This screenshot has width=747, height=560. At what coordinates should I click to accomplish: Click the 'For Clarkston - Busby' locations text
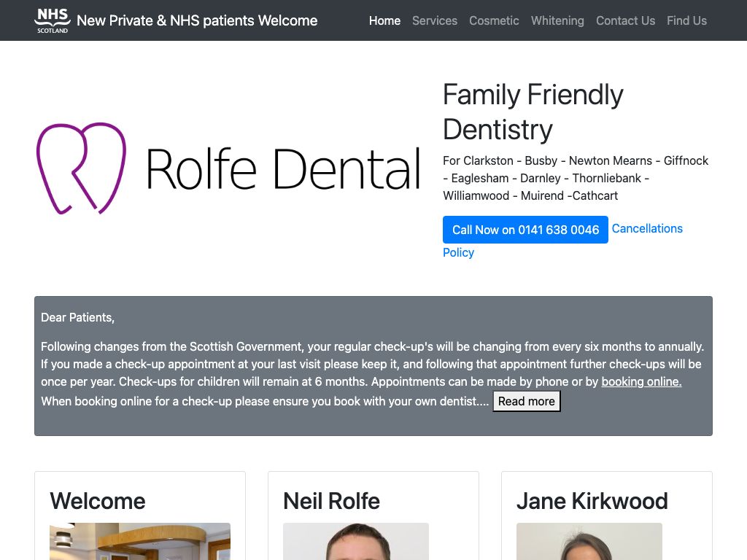click(x=576, y=178)
